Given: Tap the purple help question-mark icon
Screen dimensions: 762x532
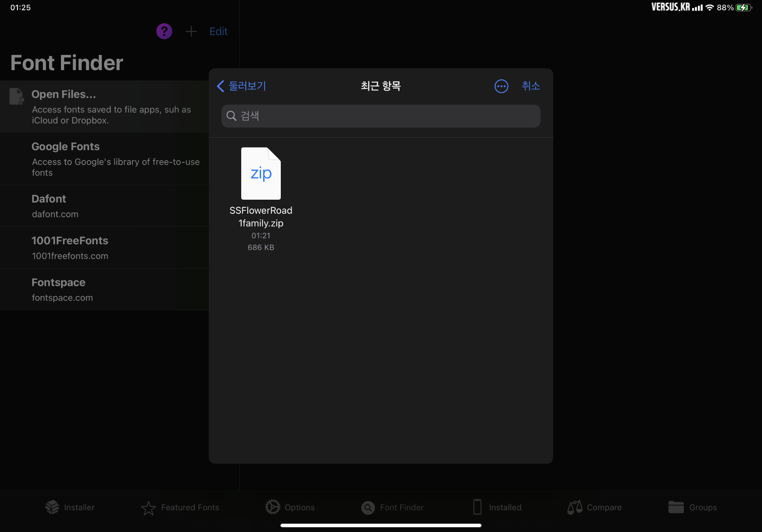Looking at the screenshot, I should click(x=164, y=31).
